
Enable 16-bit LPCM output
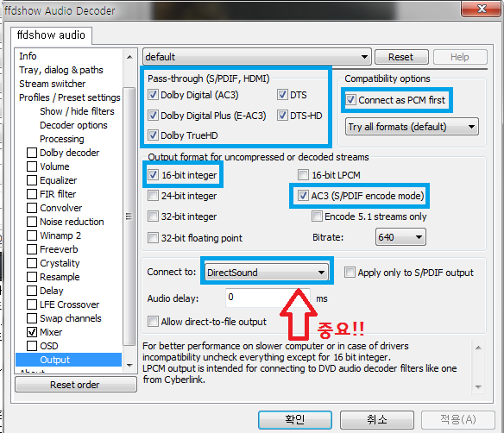point(303,175)
